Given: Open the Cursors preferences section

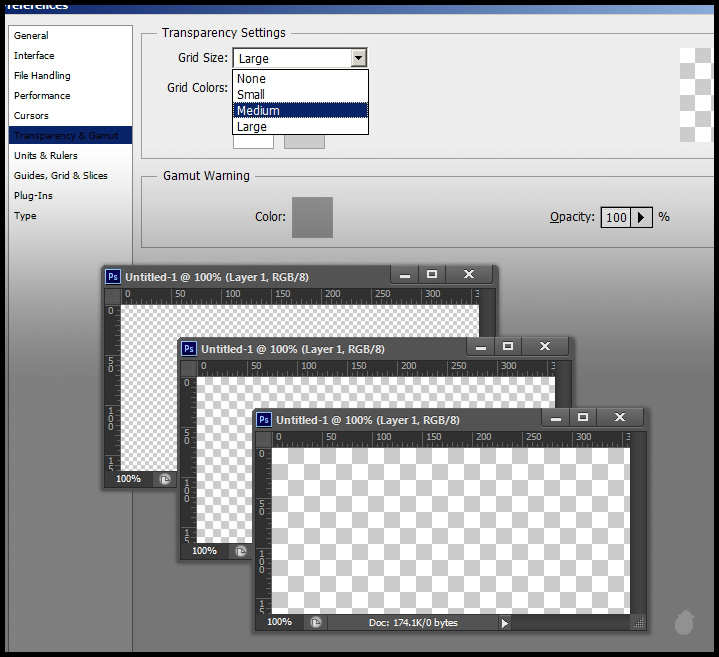Looking at the screenshot, I should pyautogui.click(x=31, y=116).
